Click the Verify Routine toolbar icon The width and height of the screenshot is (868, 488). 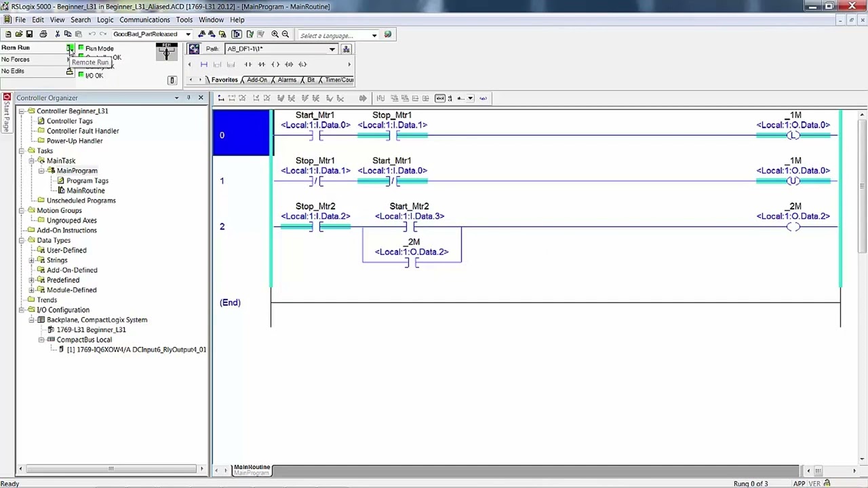[x=250, y=35]
